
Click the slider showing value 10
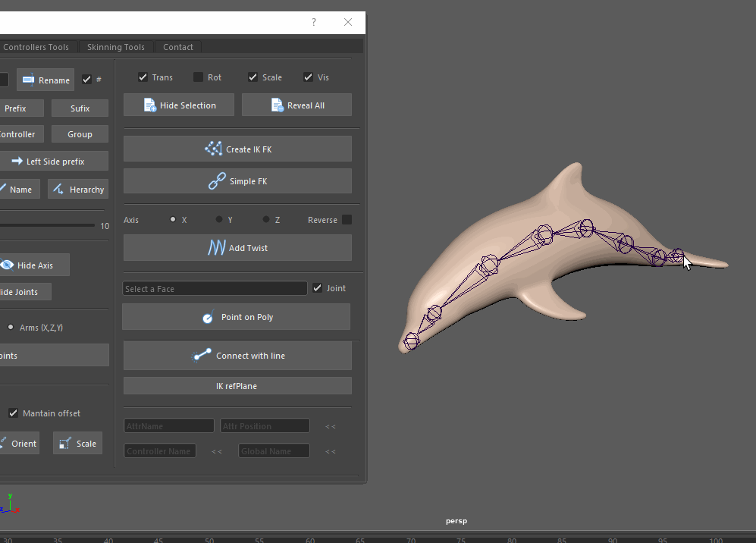point(49,225)
